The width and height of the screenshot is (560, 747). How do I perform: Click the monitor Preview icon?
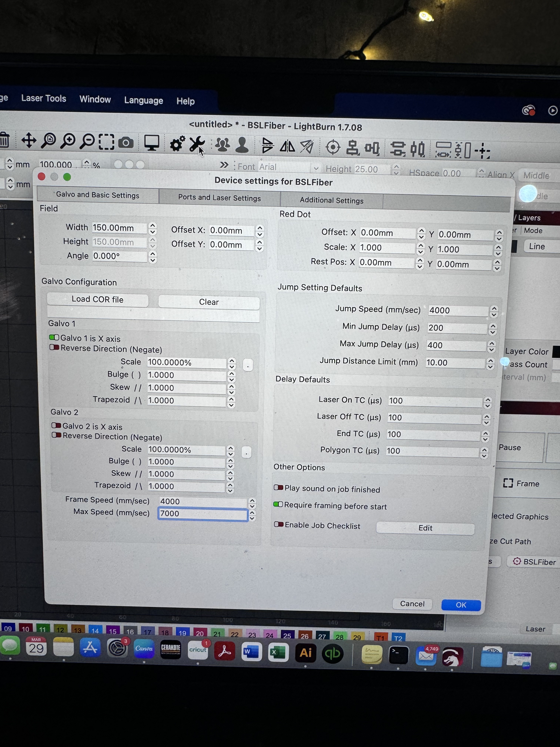pos(151,143)
